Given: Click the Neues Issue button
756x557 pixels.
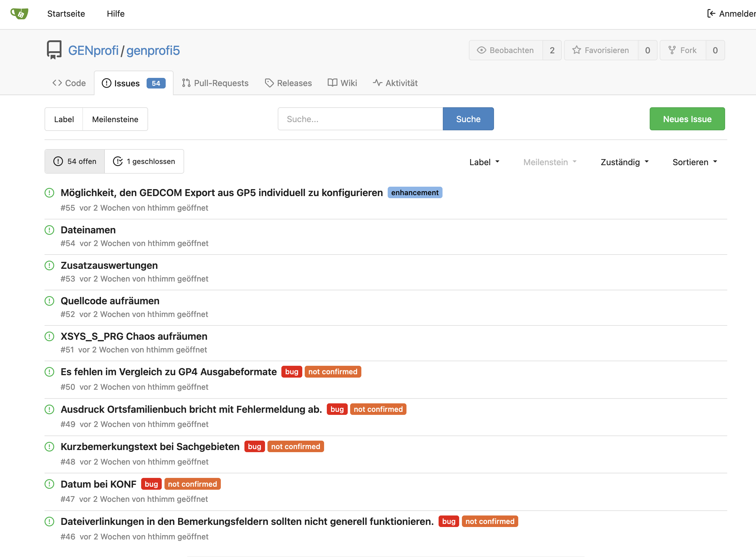Looking at the screenshot, I should (x=687, y=119).
